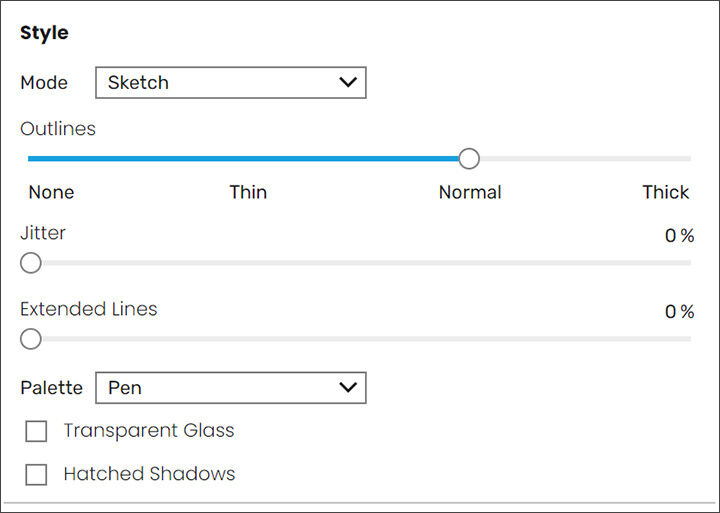720x513 pixels.
Task: Click the Extended Lines percentage value
Action: pos(679,312)
